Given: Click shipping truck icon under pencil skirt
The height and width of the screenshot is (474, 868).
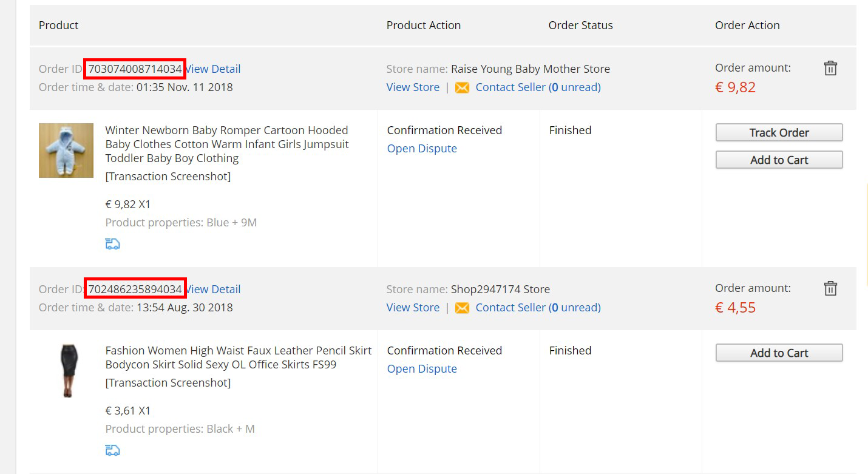Looking at the screenshot, I should point(112,450).
